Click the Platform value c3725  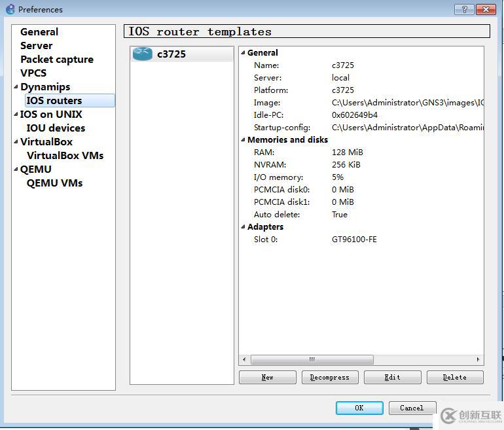(x=342, y=90)
